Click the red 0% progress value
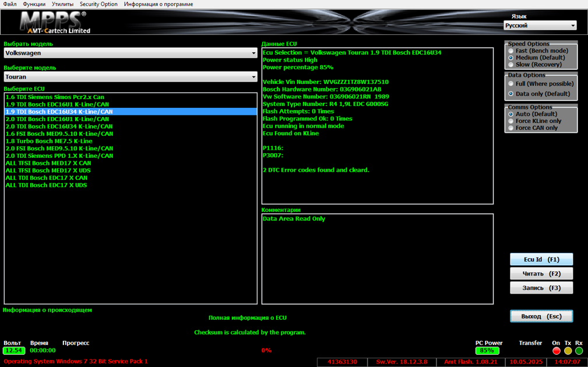The height and width of the screenshot is (367, 588). click(266, 351)
